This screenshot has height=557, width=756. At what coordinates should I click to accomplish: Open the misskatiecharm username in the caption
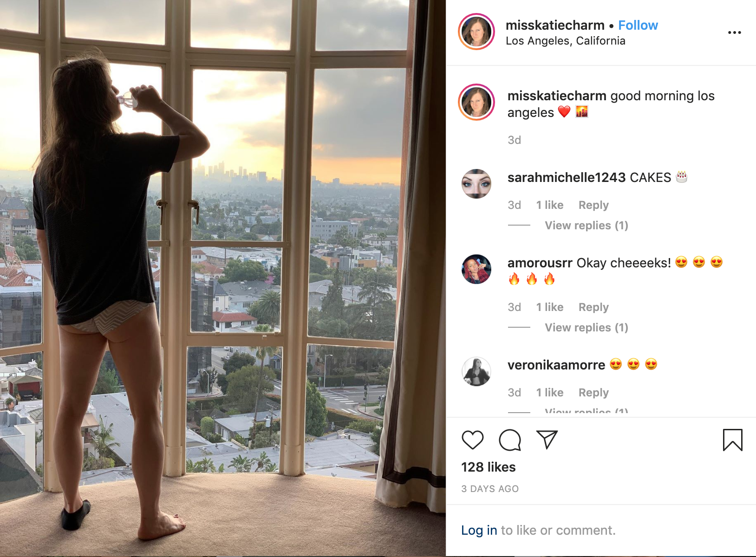click(x=557, y=96)
